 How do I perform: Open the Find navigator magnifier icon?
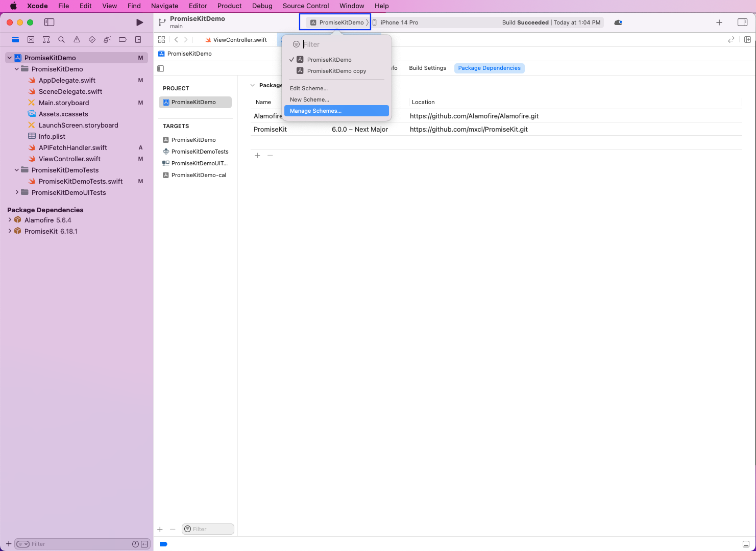coord(61,40)
